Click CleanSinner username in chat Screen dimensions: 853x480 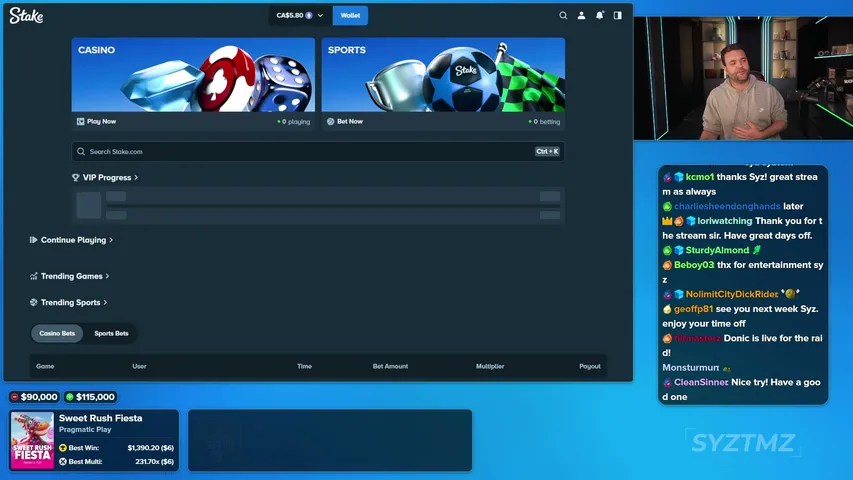[x=701, y=383]
